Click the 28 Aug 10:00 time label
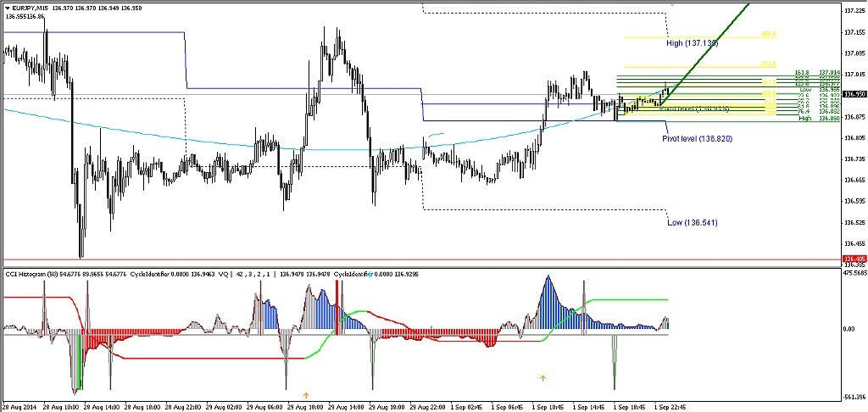This screenshot has width=868, height=412. 59,407
